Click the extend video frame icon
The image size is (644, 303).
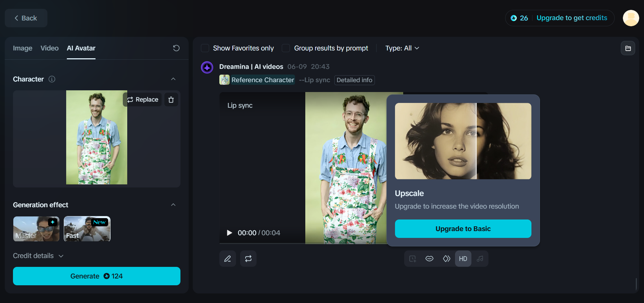click(413, 259)
